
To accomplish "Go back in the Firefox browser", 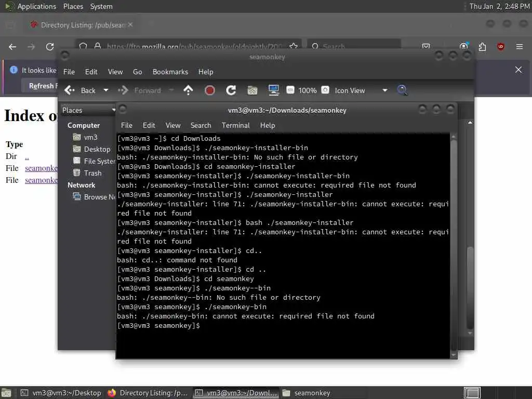I will [12, 47].
